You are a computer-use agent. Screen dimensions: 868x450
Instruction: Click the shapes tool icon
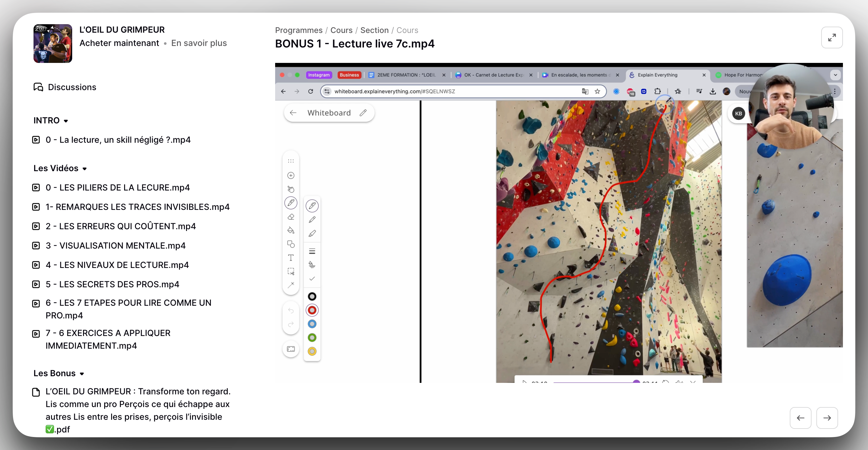point(291,244)
